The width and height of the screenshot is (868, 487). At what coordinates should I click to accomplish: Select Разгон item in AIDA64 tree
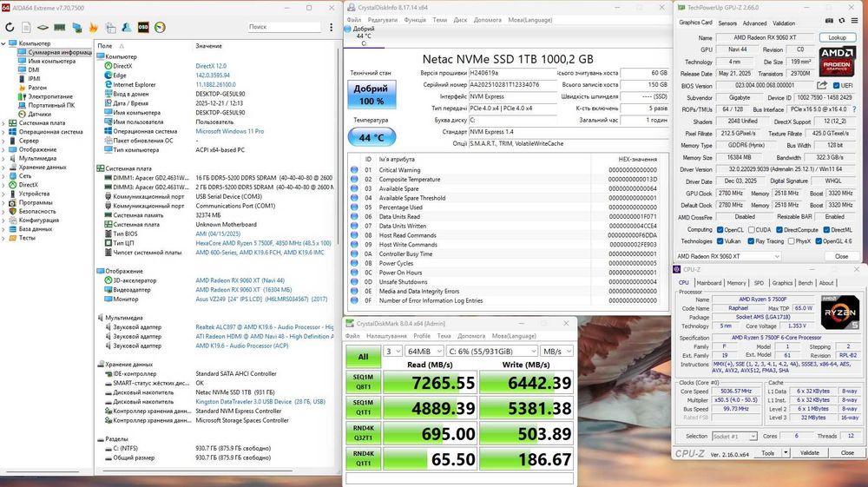tap(37, 88)
